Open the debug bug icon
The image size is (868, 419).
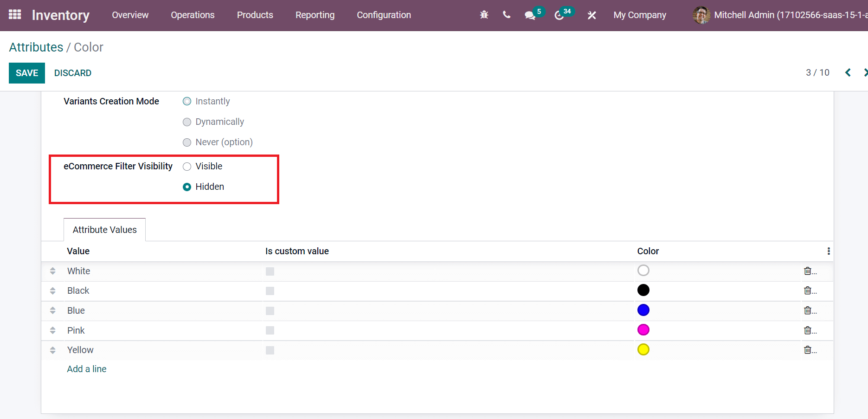484,15
